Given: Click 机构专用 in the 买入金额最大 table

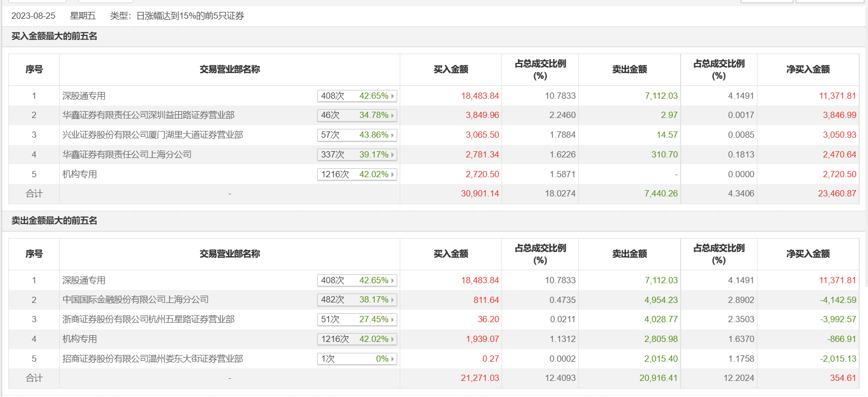Looking at the screenshot, I should click(80, 175).
